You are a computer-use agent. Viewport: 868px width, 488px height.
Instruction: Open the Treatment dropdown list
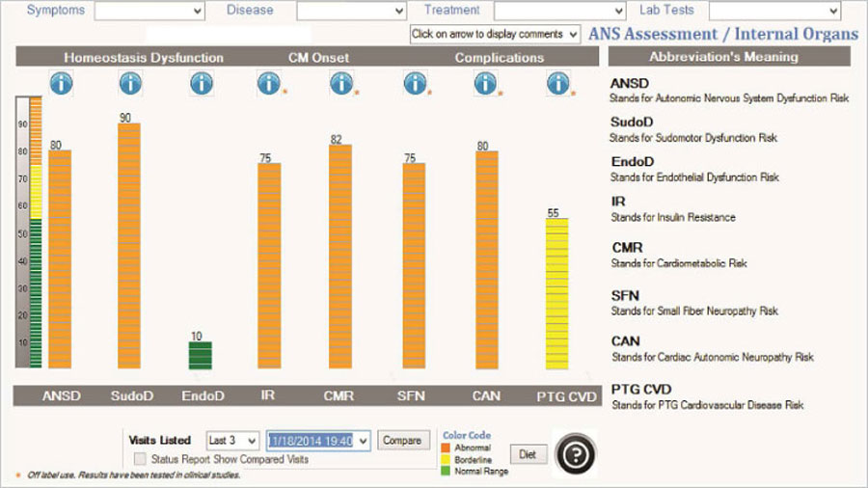pyautogui.click(x=559, y=11)
